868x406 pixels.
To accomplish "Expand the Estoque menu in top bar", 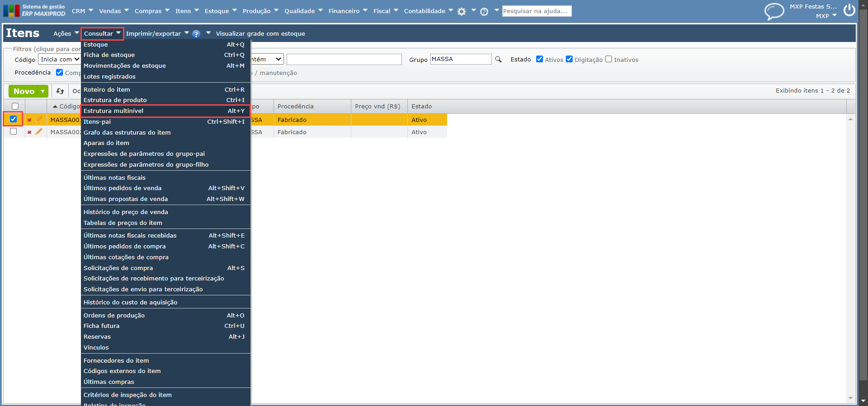I will (x=221, y=11).
